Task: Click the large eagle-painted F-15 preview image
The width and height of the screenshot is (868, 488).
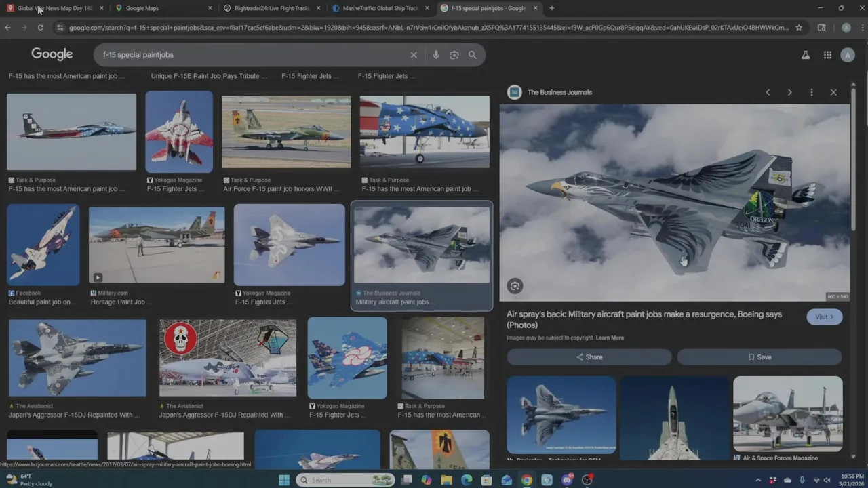Action: click(x=674, y=202)
